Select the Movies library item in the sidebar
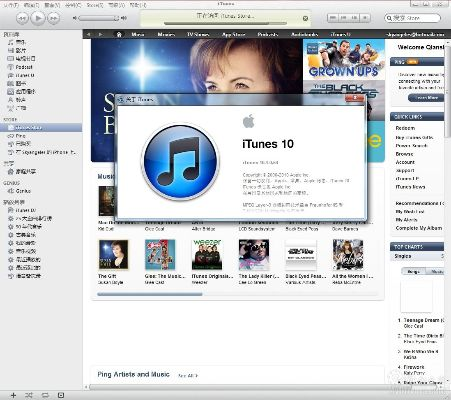This screenshot has height=400, width=451. [21, 50]
